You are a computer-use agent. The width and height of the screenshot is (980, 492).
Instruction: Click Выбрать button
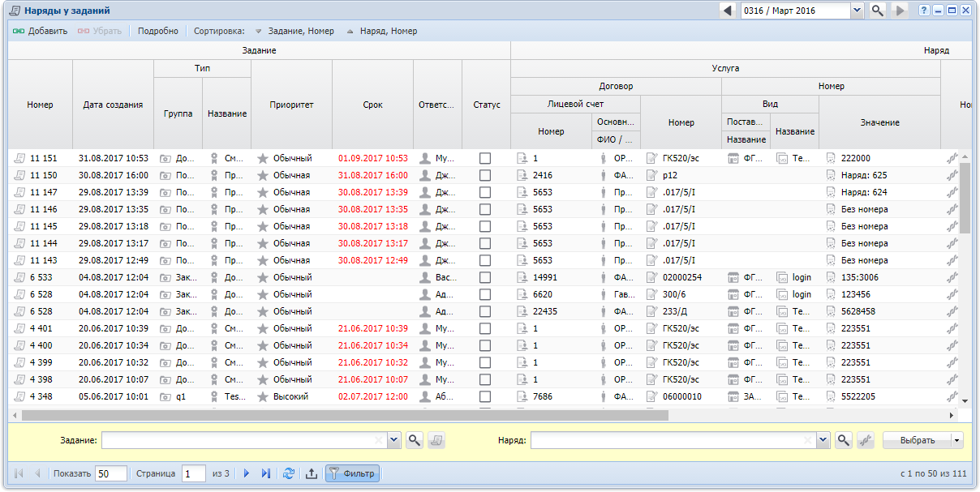pos(918,440)
